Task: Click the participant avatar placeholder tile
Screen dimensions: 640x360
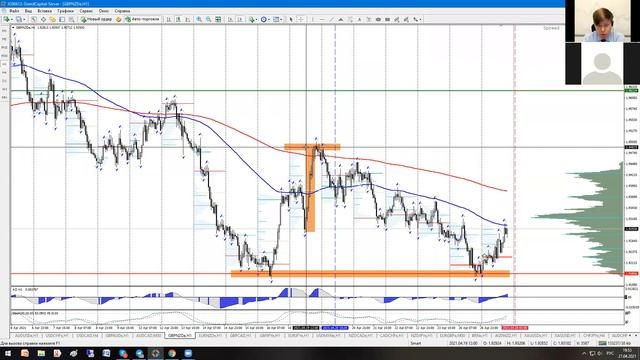Action: tap(602, 63)
